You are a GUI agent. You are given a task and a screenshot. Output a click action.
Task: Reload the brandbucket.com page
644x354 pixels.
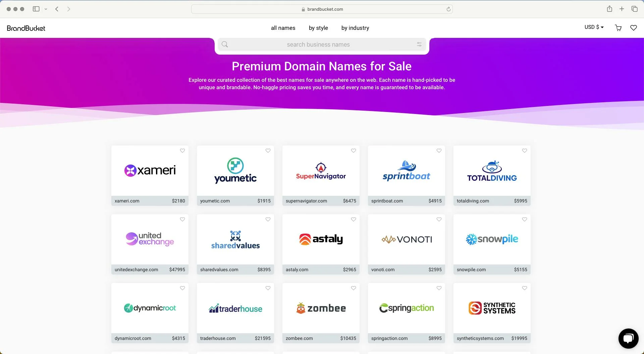point(448,9)
